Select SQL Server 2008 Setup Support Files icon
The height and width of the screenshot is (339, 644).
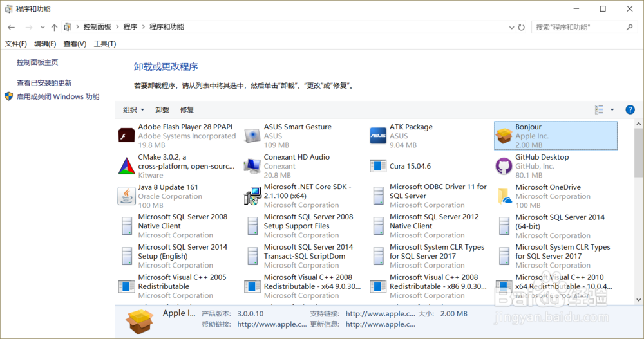[x=252, y=226]
